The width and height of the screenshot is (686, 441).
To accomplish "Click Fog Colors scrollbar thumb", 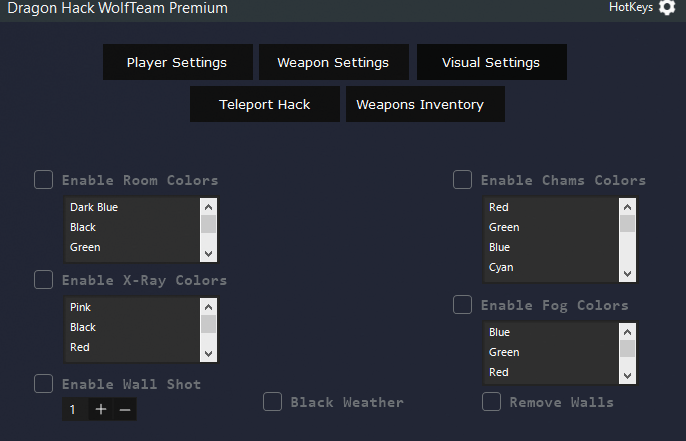I will point(627,349).
